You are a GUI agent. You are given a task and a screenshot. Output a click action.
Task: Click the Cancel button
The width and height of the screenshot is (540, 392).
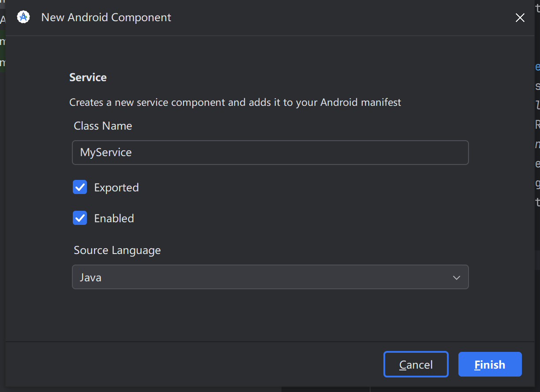(416, 364)
